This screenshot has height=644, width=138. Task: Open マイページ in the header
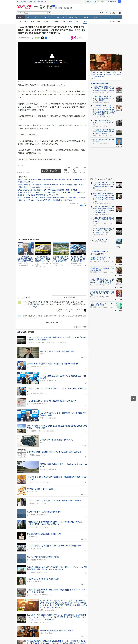point(103,13)
